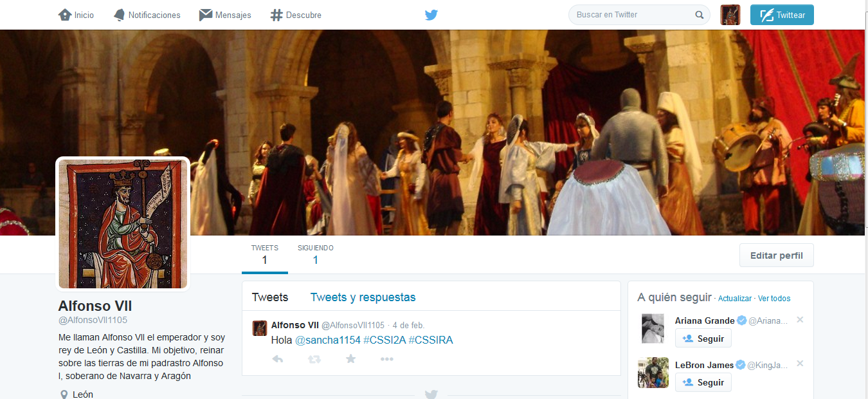This screenshot has height=399, width=868.
Task: Click the Mensajes envelope icon
Action: coord(206,15)
